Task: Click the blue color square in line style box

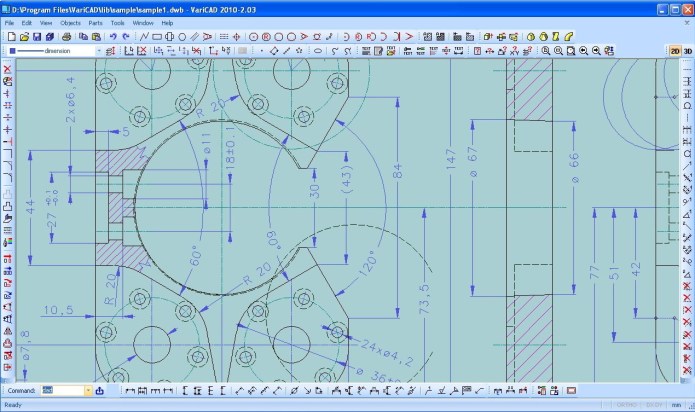Action: point(13,51)
